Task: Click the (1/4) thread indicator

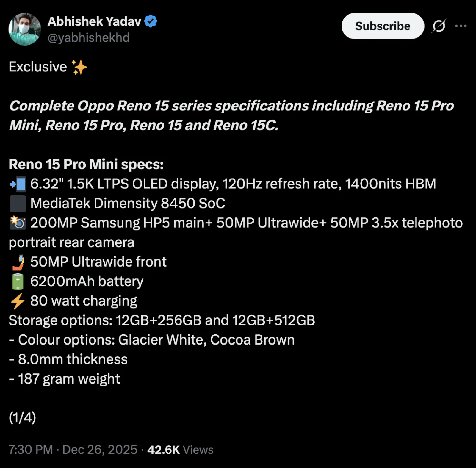Action: click(x=23, y=418)
